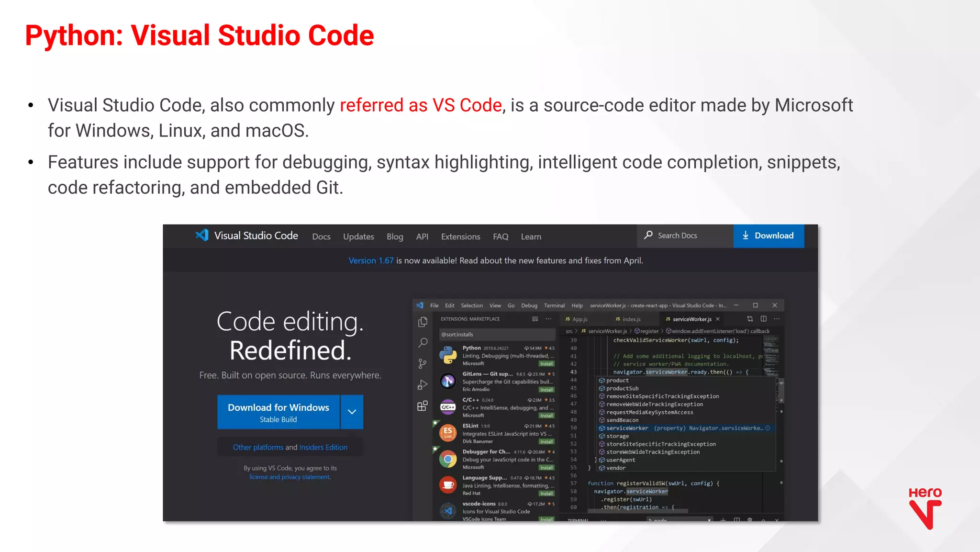
Task: Open the Search icon in activity bar
Action: (x=423, y=343)
